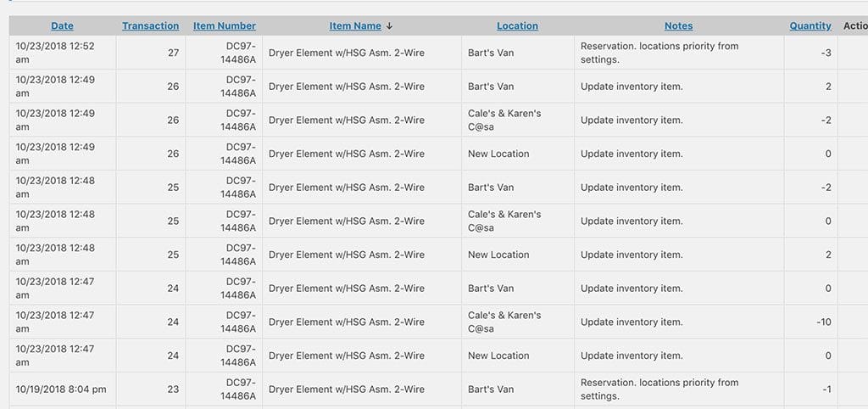Screen dimensions: 868x409
Task: Sort by Item Number column header
Action: 224,26
